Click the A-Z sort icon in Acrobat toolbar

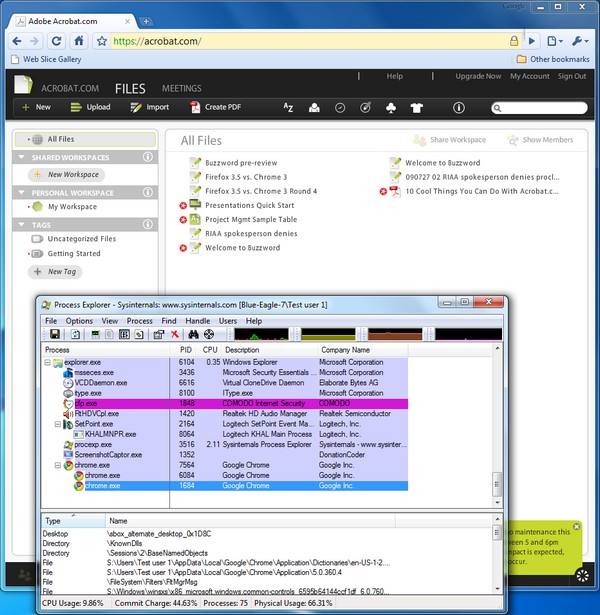click(x=288, y=107)
